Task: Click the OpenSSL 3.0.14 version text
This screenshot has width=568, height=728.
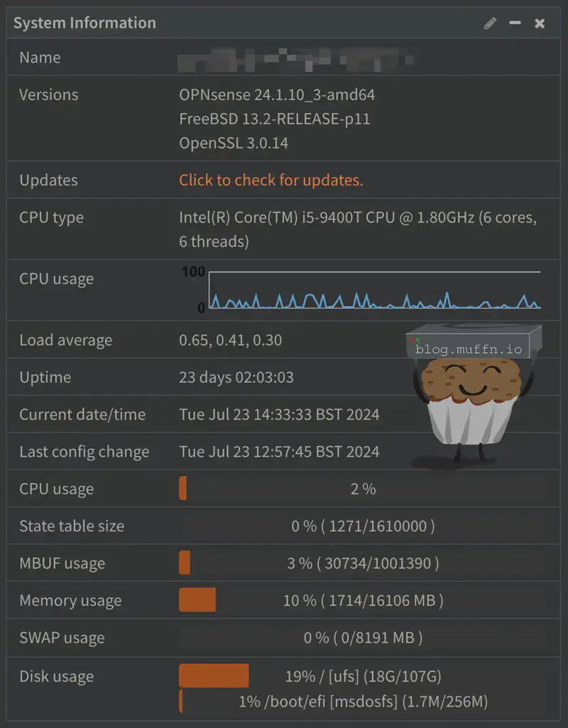Action: pyautogui.click(x=234, y=143)
